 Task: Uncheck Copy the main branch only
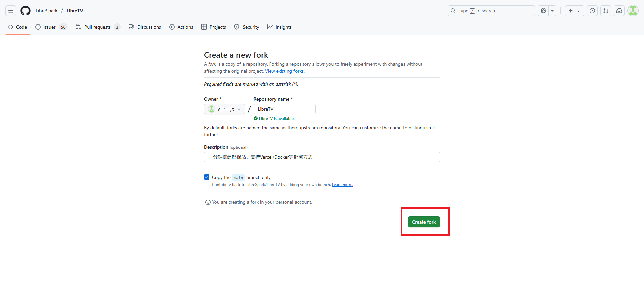pos(207,177)
